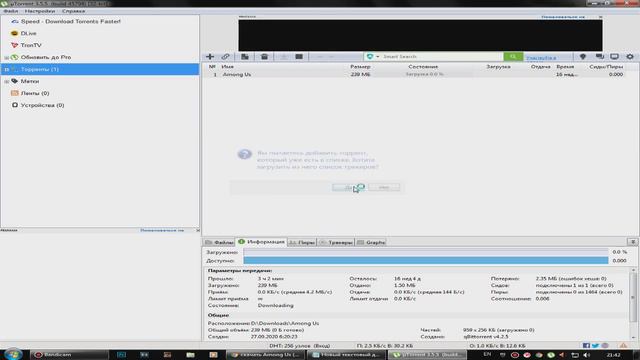Click the upgrade link beside search
Viewport: 640px width, 360px height.
pyautogui.click(x=540, y=58)
